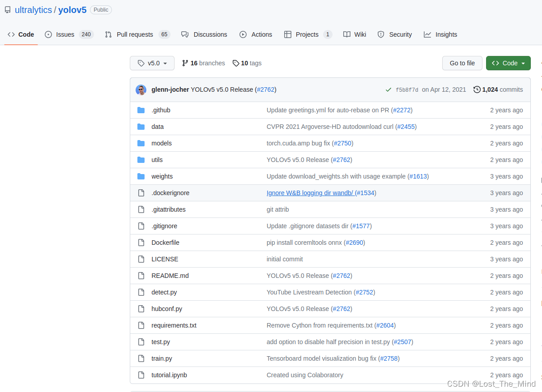Open pull request #2455 link
This screenshot has width=542, height=392.
point(406,127)
